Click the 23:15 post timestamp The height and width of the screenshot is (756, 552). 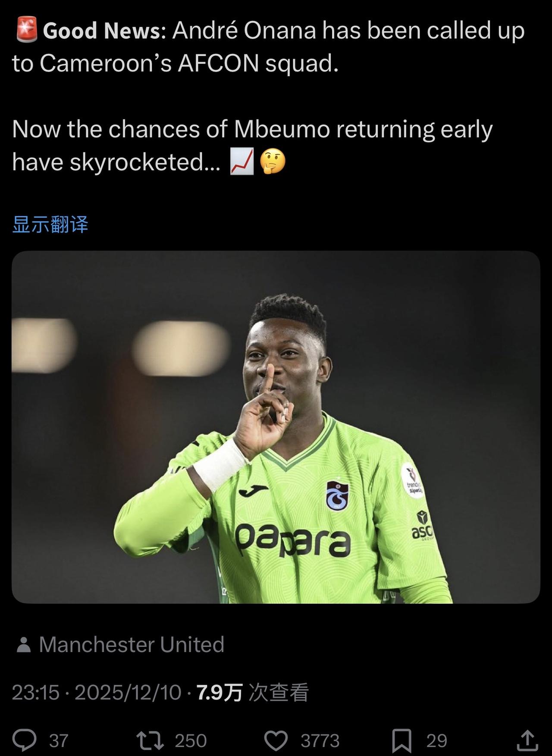coord(35,693)
